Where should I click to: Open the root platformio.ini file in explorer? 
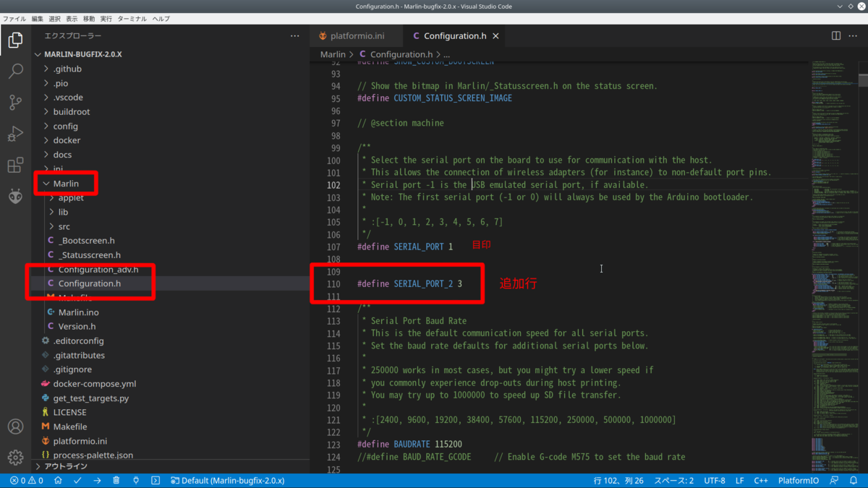(80, 441)
